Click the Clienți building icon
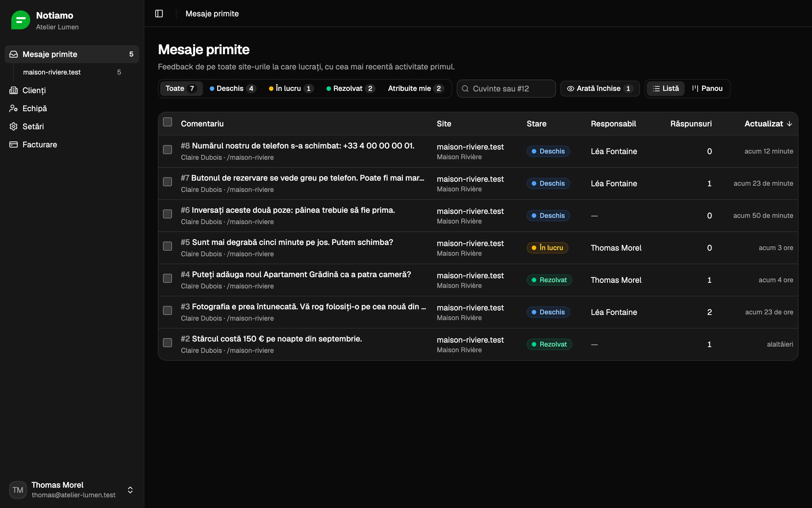This screenshot has width=812, height=508. [x=14, y=90]
